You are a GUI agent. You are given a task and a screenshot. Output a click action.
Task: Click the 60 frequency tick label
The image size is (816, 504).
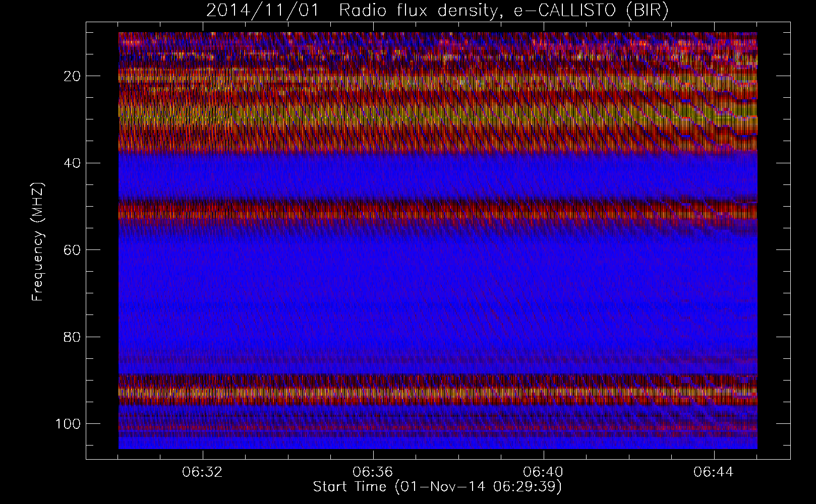(x=73, y=249)
